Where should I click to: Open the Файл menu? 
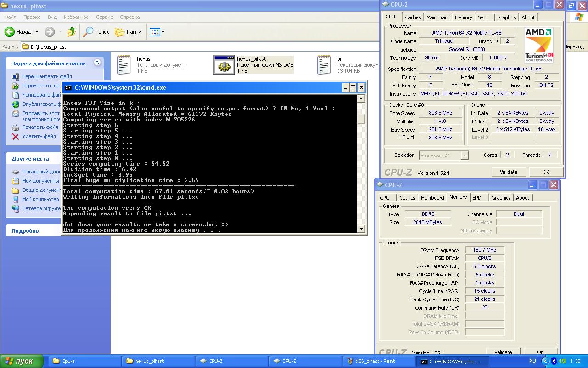[10, 17]
